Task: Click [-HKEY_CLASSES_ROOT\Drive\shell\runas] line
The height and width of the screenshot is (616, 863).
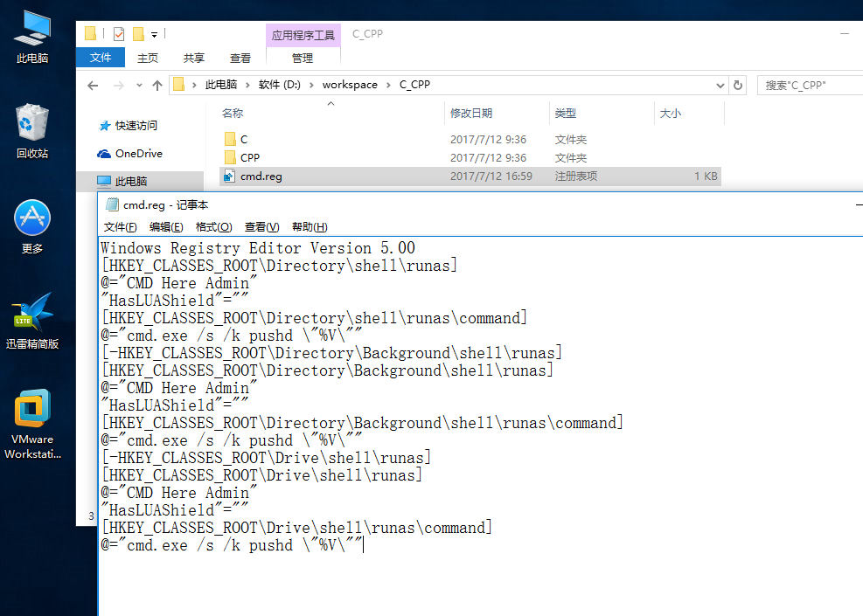Action: click(267, 458)
